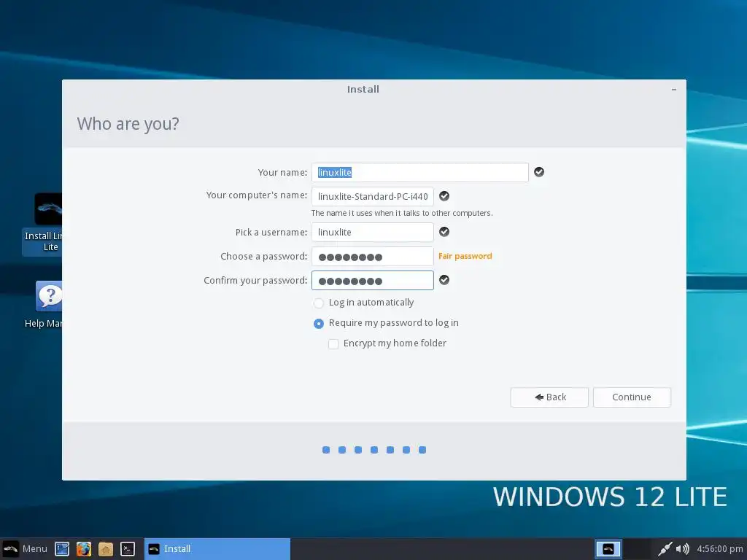Click the workspace switcher icon in taskbar
The image size is (747, 560).
[608, 549]
